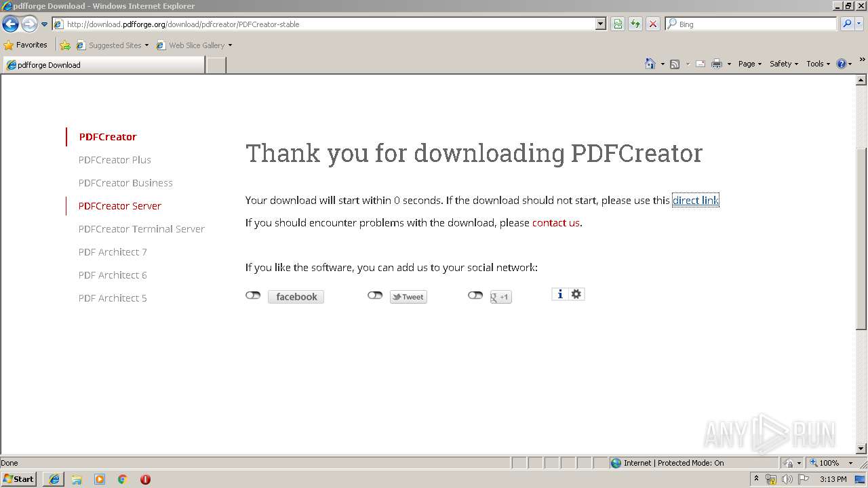Image resolution: width=868 pixels, height=488 pixels.
Task: Enable the Google +1 toggle
Action: (475, 296)
